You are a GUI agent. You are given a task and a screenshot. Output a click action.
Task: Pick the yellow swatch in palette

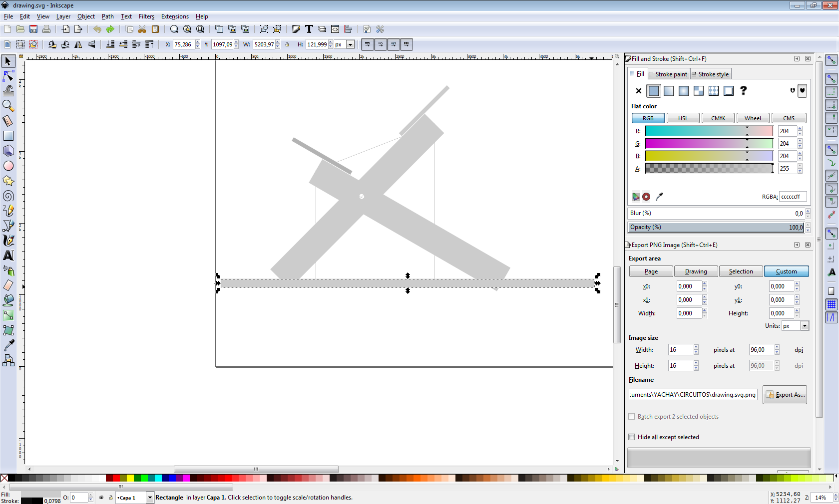point(130,478)
